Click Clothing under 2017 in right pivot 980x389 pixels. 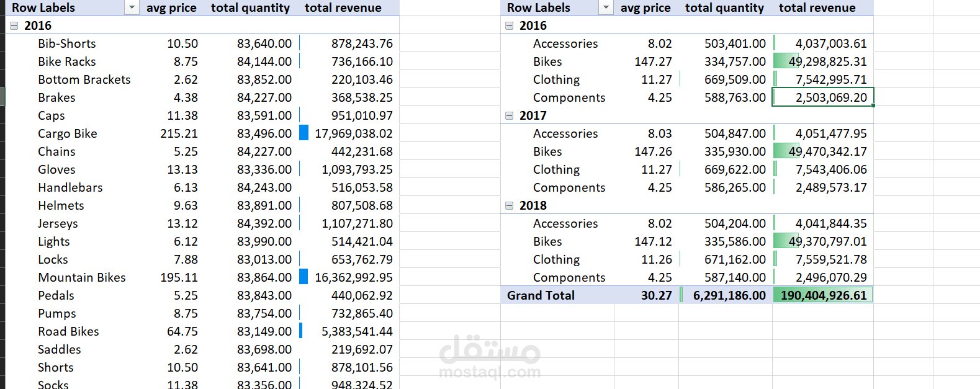(557, 170)
